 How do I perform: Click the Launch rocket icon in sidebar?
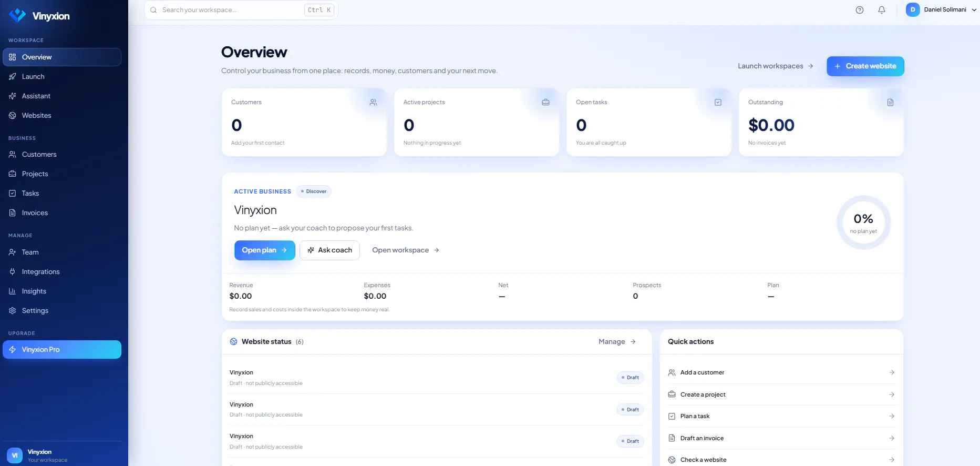click(13, 77)
